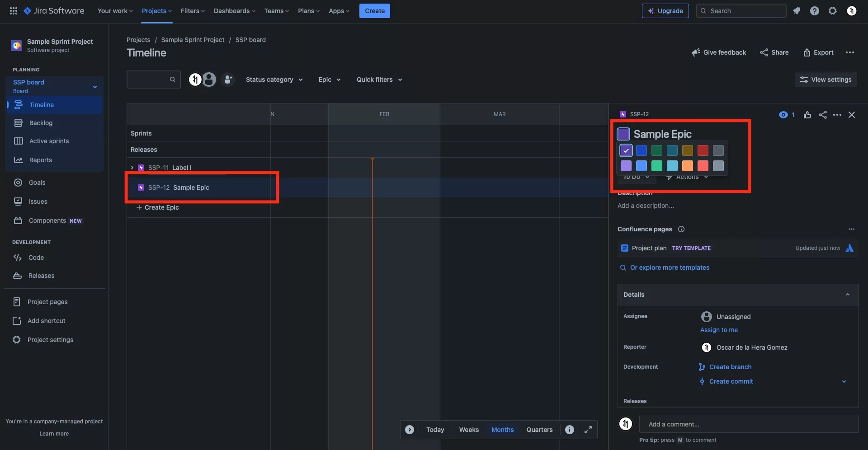This screenshot has height=450, width=868.
Task: Choose the dark yellow-brown color swatch
Action: (688, 150)
